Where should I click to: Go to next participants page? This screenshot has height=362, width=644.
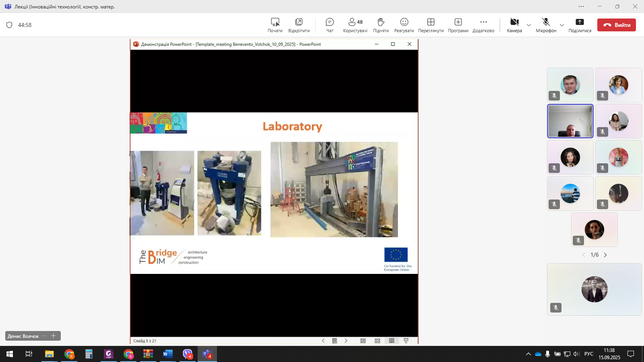tap(605, 255)
